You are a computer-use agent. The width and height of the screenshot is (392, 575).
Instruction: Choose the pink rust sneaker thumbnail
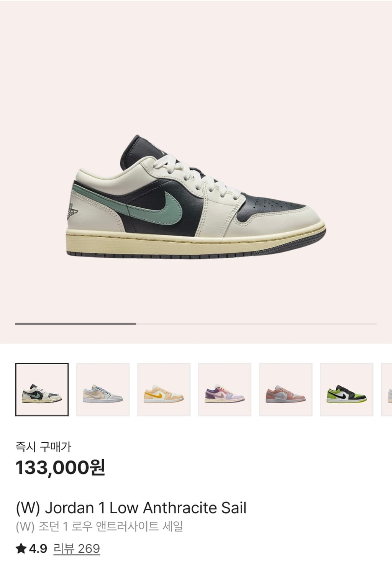(285, 389)
